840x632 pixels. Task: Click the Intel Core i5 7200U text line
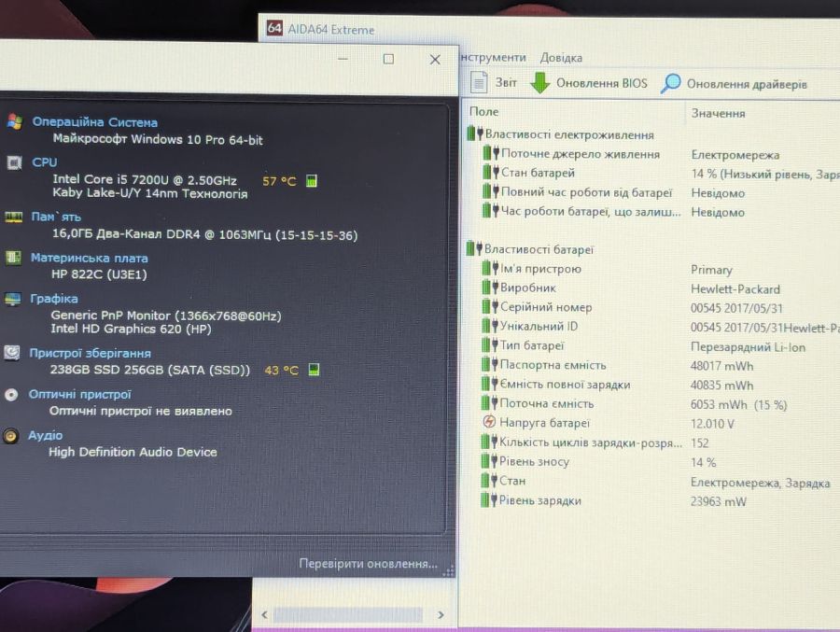point(145,179)
